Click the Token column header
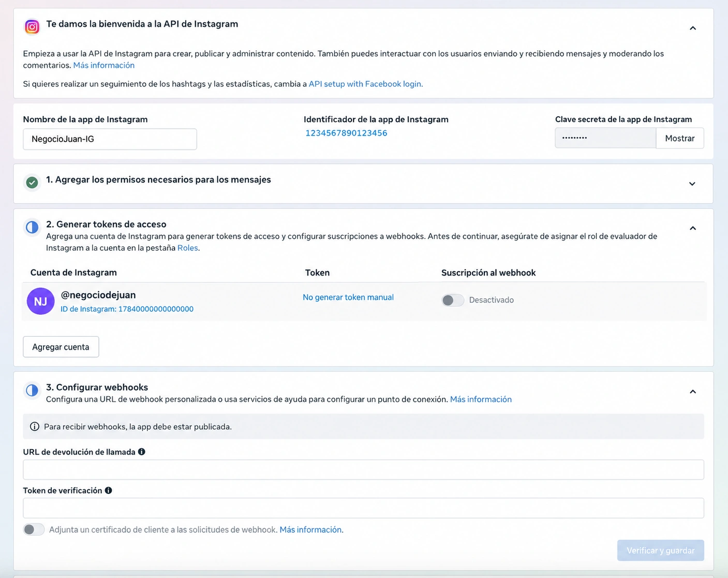The image size is (728, 578). coord(317,272)
